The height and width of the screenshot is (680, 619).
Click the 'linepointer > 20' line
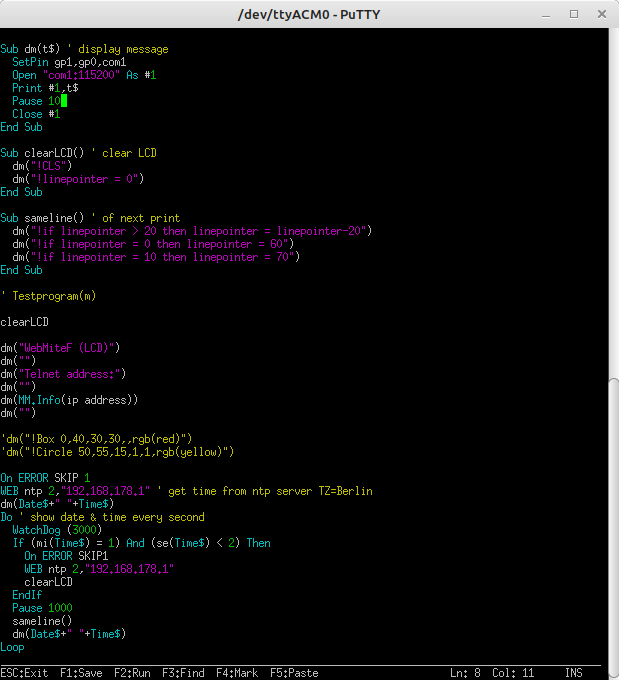(192, 231)
